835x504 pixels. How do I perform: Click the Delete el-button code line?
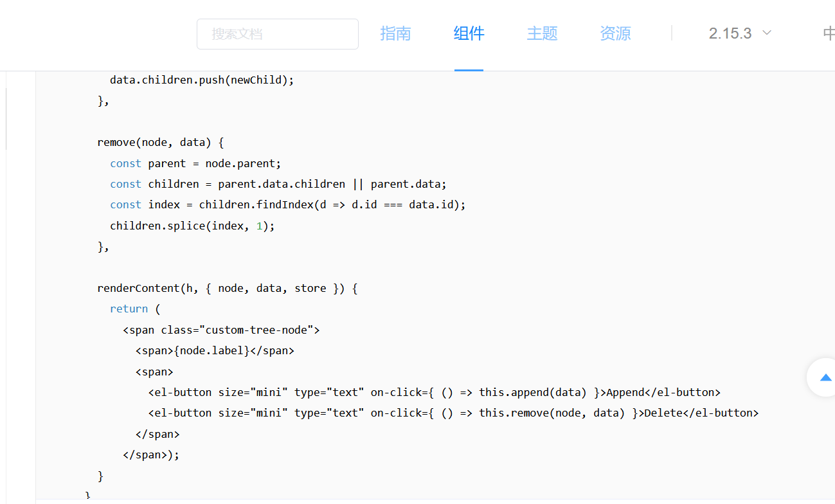pos(454,413)
